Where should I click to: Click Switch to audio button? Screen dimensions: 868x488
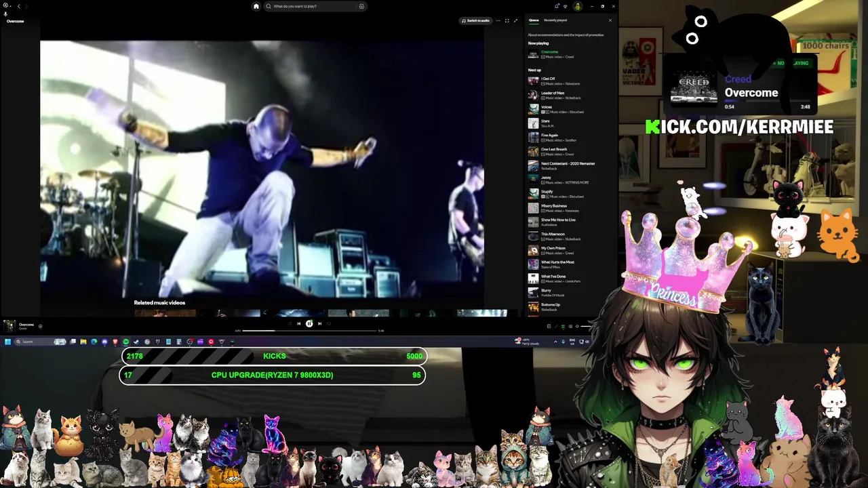[x=475, y=20]
